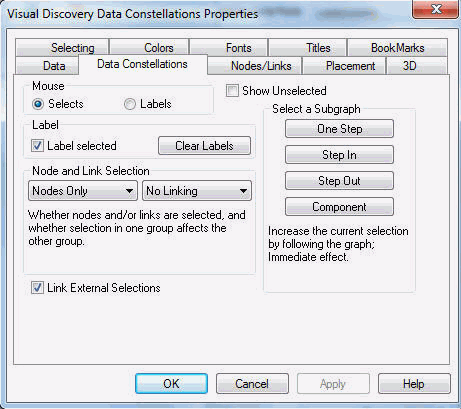This screenshot has width=461, height=409.
Task: Click the One Step subgraph button
Action: point(339,129)
